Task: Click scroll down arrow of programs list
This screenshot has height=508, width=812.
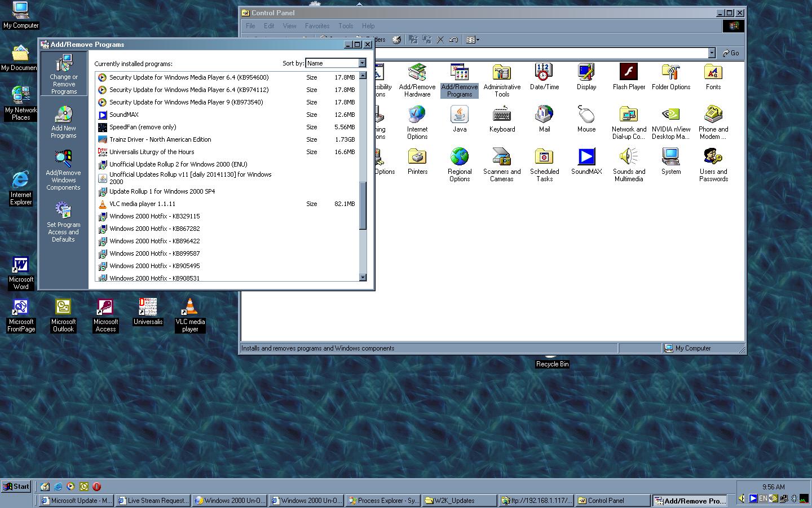Action: click(363, 277)
